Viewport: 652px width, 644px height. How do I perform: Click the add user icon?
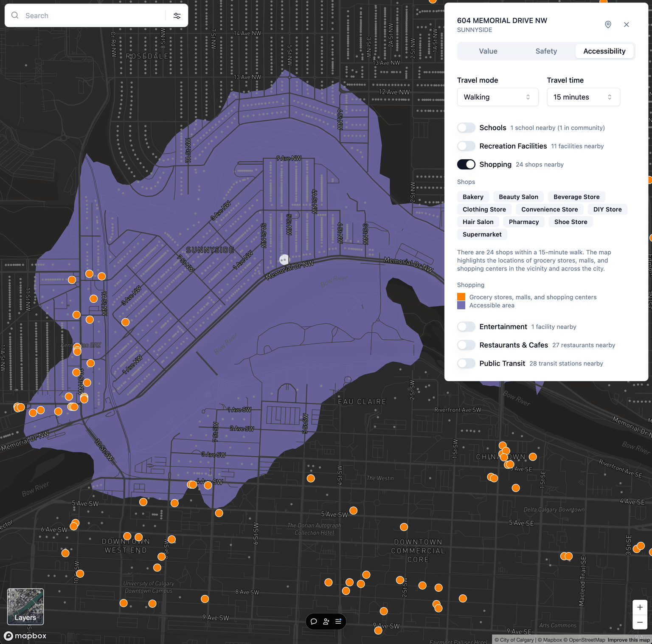[326, 622]
